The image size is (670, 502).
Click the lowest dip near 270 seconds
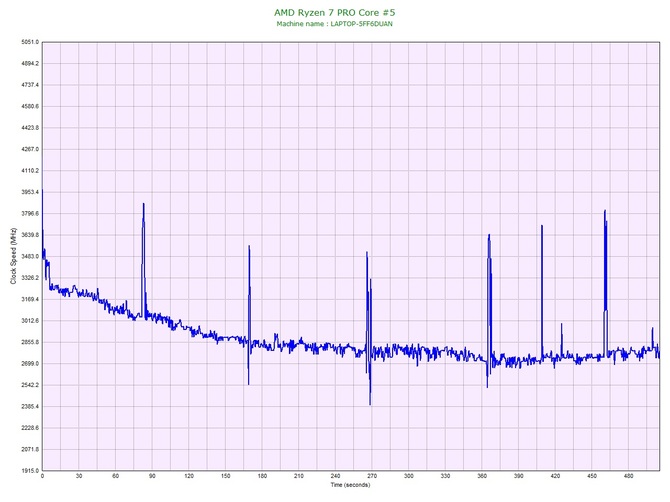tap(370, 404)
